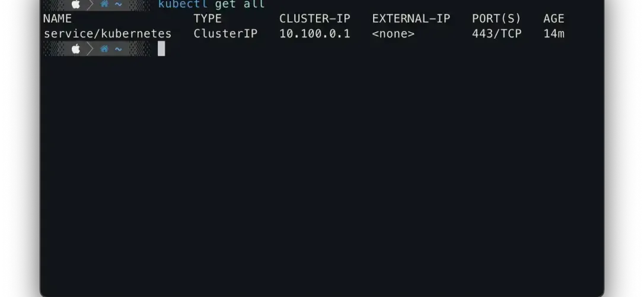Click the Apple logo in the current prompt
The width and height of the screenshot is (644, 297).
point(75,49)
